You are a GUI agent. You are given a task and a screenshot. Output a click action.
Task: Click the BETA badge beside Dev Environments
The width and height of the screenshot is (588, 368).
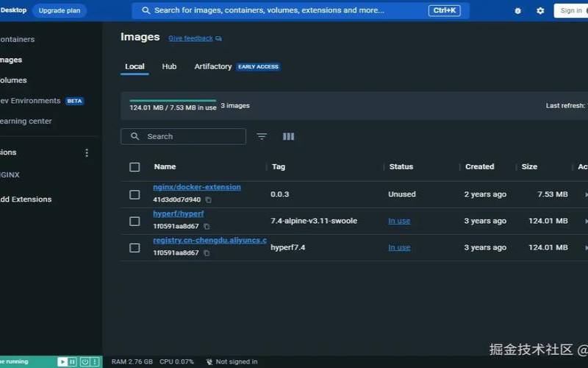pos(74,101)
